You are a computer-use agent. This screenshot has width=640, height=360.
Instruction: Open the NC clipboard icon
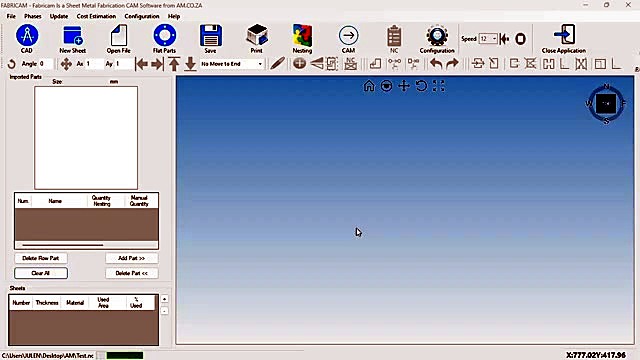coord(394,36)
